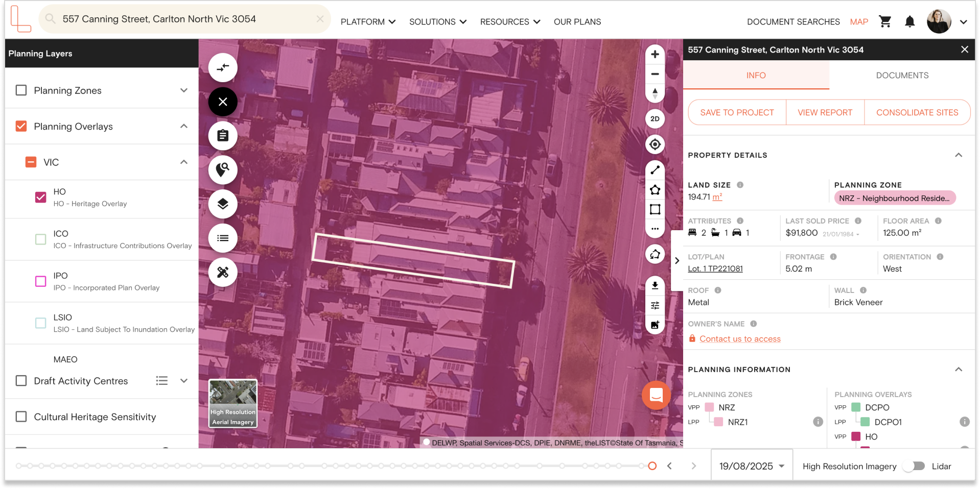Open the chat support bubble
This screenshot has height=489, width=980.
pos(656,395)
